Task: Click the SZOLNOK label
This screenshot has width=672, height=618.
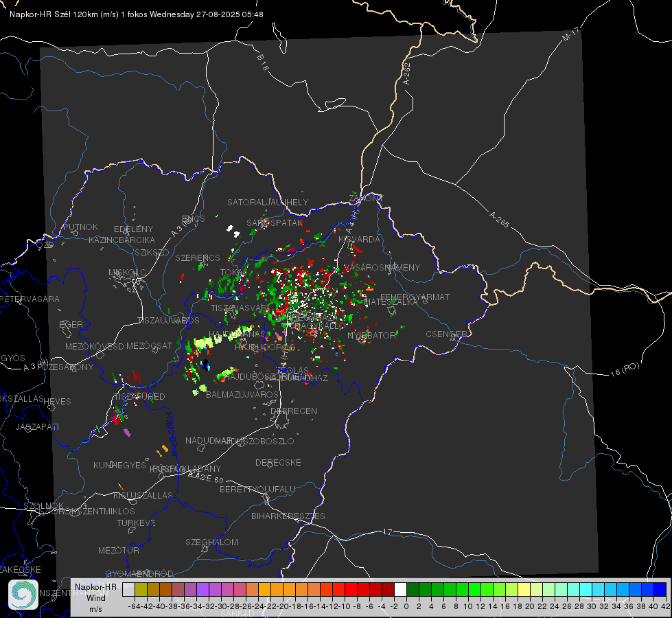Action: [44, 505]
